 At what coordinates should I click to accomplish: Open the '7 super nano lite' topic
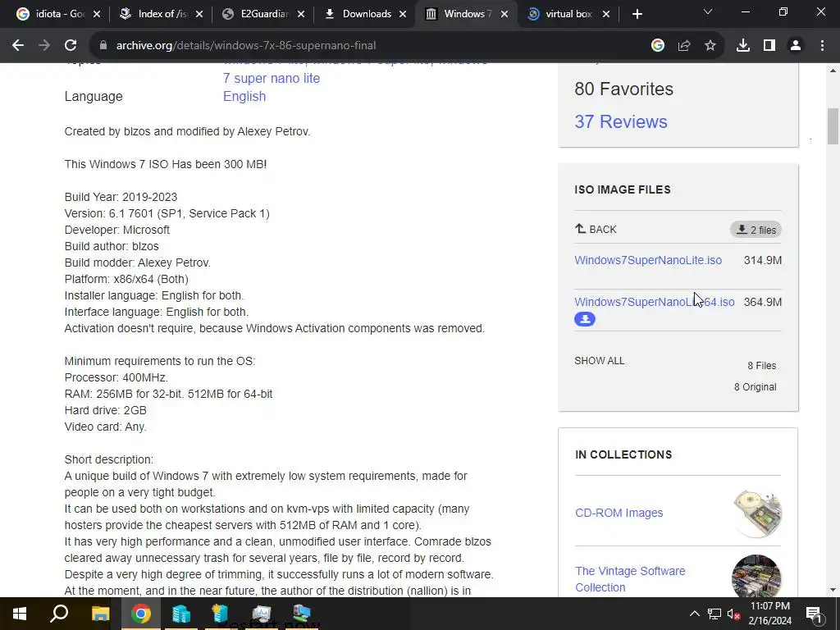pyautogui.click(x=272, y=78)
